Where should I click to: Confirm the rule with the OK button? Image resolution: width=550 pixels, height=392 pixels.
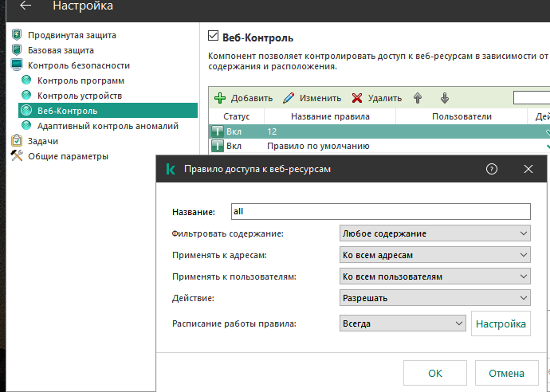[435, 373]
